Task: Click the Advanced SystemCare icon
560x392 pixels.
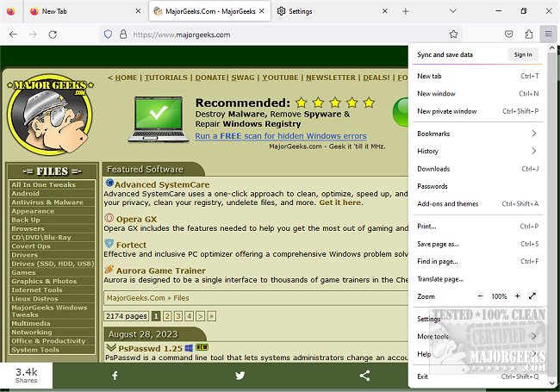Action: coord(109,184)
